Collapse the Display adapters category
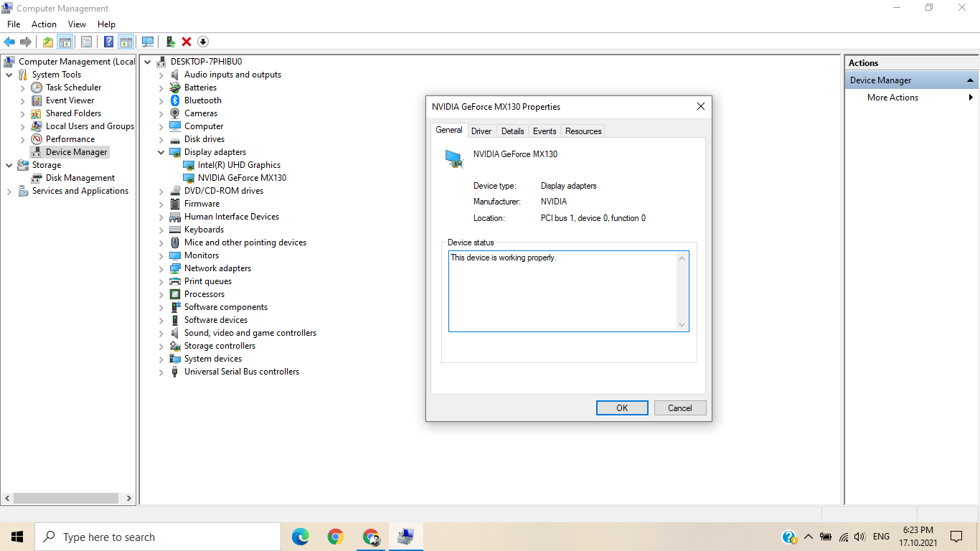980x551 pixels. (161, 152)
